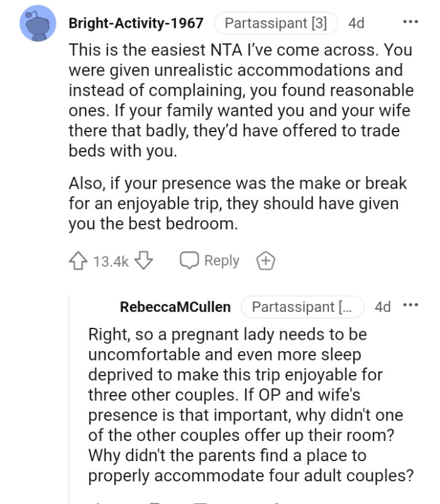Screen dimensions: 440x504
Task: Click the Reply speech bubble icon
Action: point(190,260)
